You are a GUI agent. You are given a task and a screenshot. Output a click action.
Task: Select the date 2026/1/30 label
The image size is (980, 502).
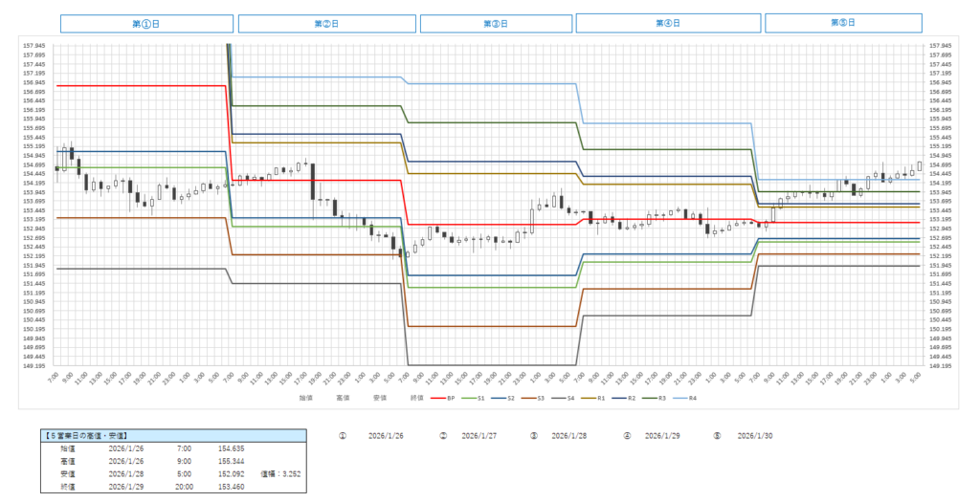(x=755, y=435)
